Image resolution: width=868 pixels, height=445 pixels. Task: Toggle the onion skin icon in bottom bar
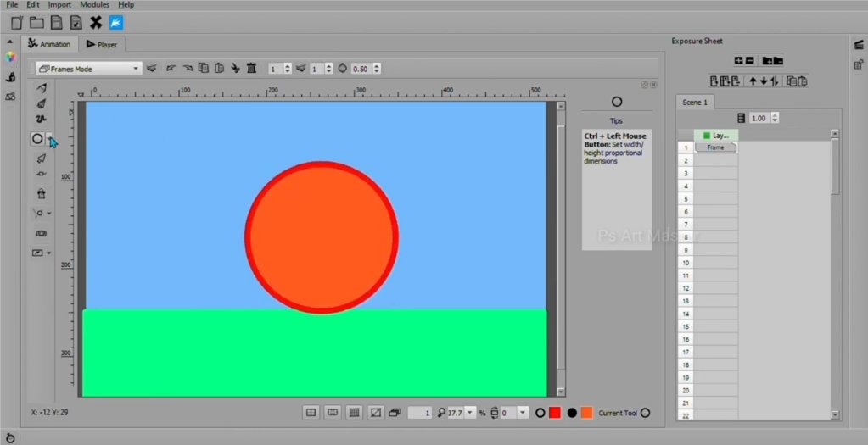pos(395,413)
